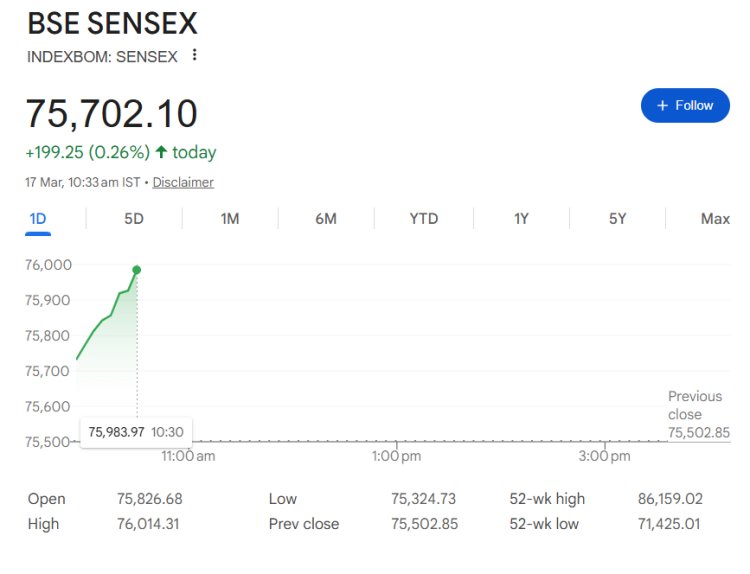Switch to the 1M chart tab
Viewport: 750px width, 574px height.
click(230, 219)
